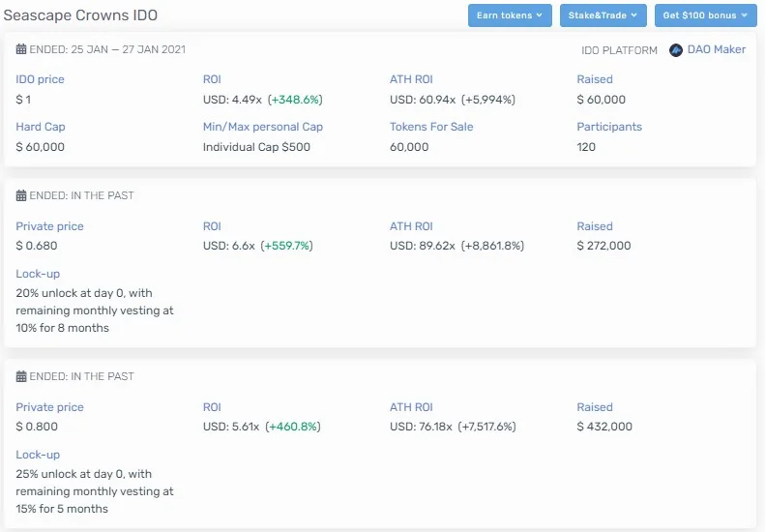Click the DAO Maker logo icon
The image size is (765, 532).
coord(676,49)
